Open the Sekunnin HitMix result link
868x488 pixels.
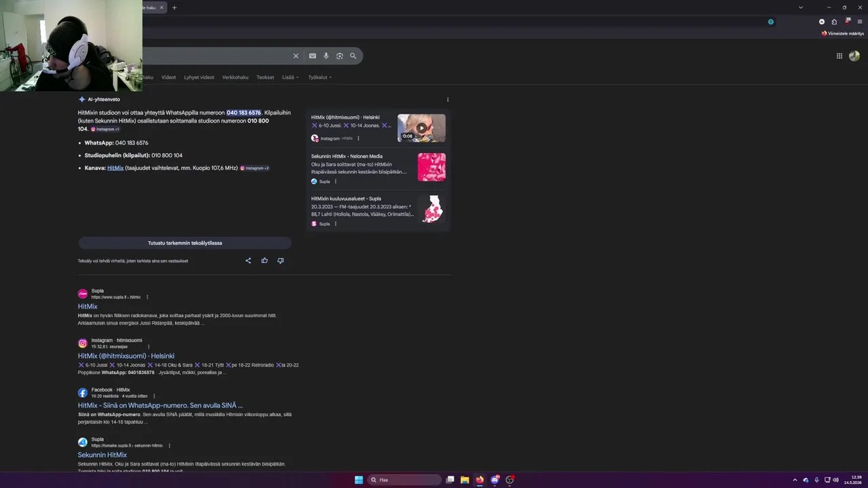click(x=102, y=455)
